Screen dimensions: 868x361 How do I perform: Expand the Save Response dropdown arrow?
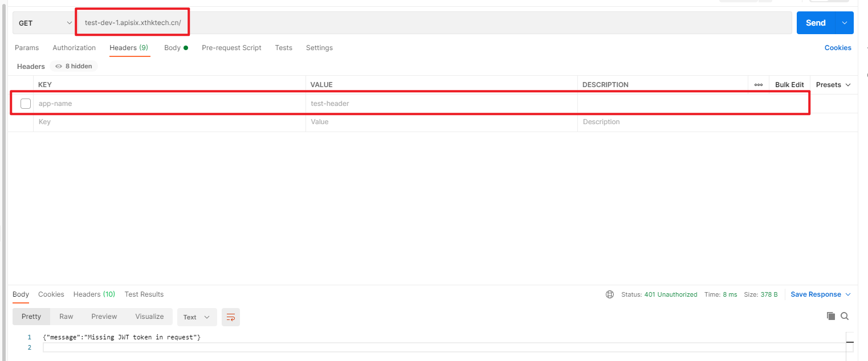pos(847,294)
